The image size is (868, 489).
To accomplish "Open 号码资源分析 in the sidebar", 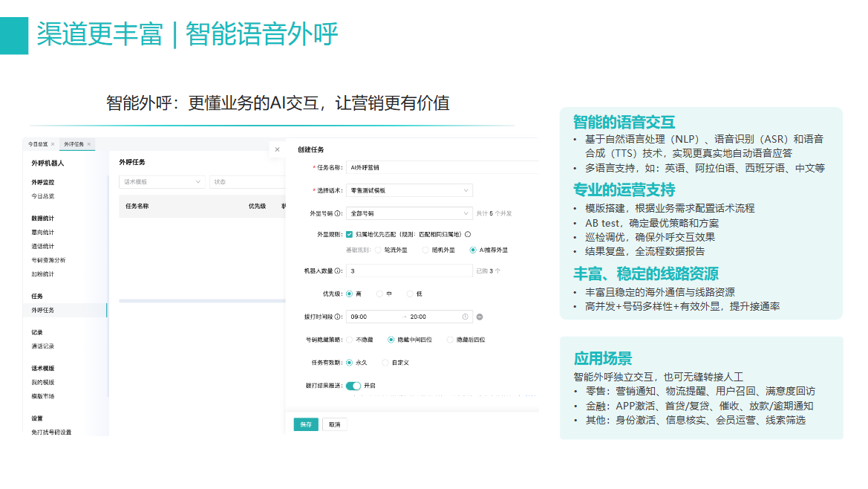I will [x=48, y=260].
